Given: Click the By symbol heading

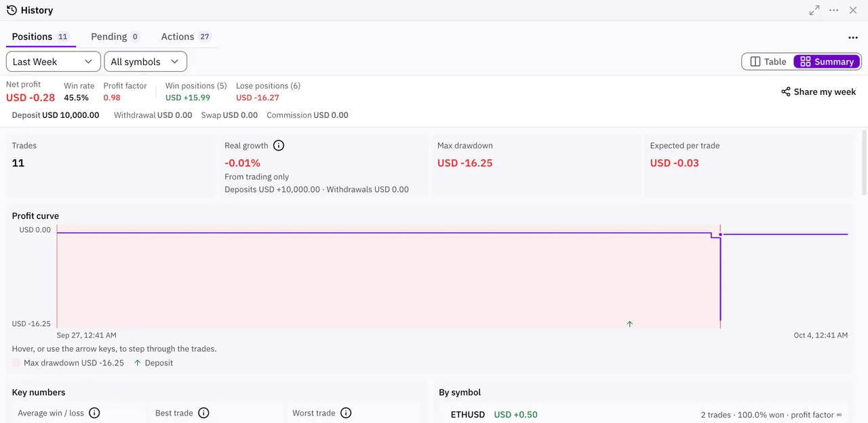Looking at the screenshot, I should [460, 392].
